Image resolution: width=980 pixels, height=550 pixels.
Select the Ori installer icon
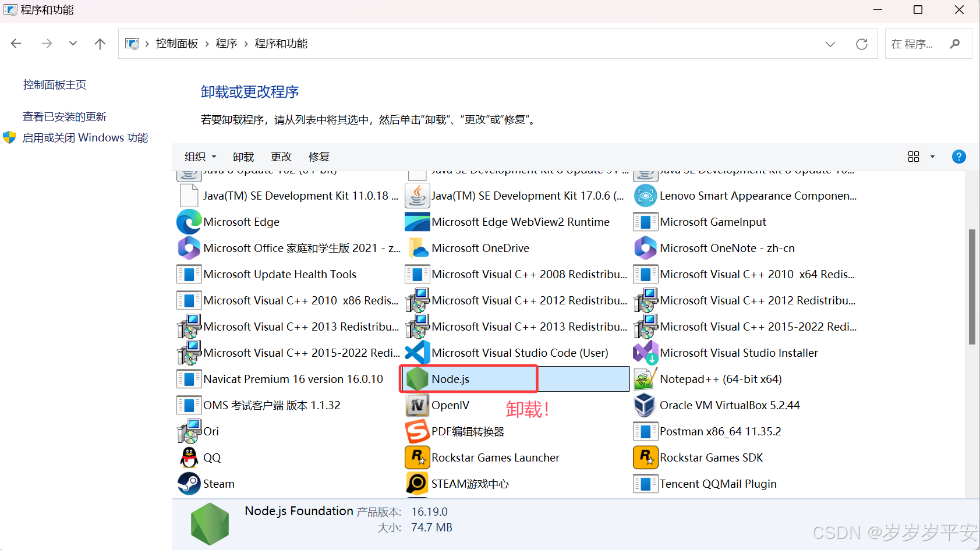tap(189, 431)
